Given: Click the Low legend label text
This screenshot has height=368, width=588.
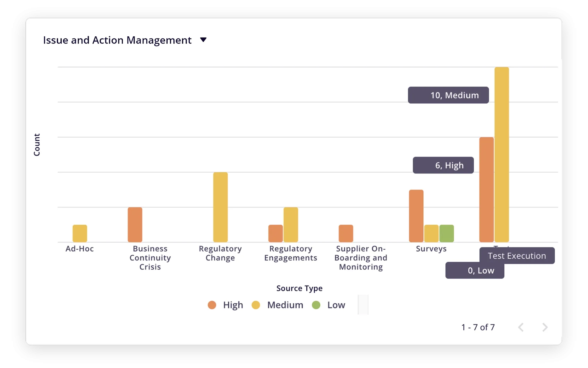Looking at the screenshot, I should coord(336,305).
